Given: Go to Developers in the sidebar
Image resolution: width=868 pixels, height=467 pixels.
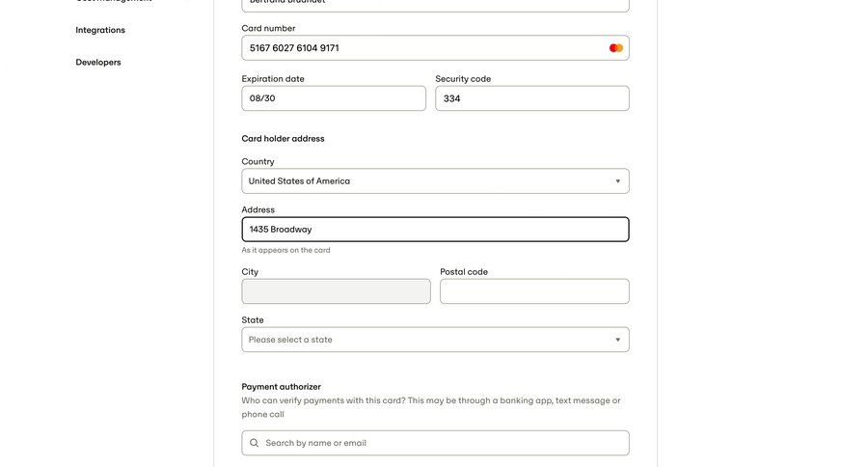Looking at the screenshot, I should tap(98, 63).
